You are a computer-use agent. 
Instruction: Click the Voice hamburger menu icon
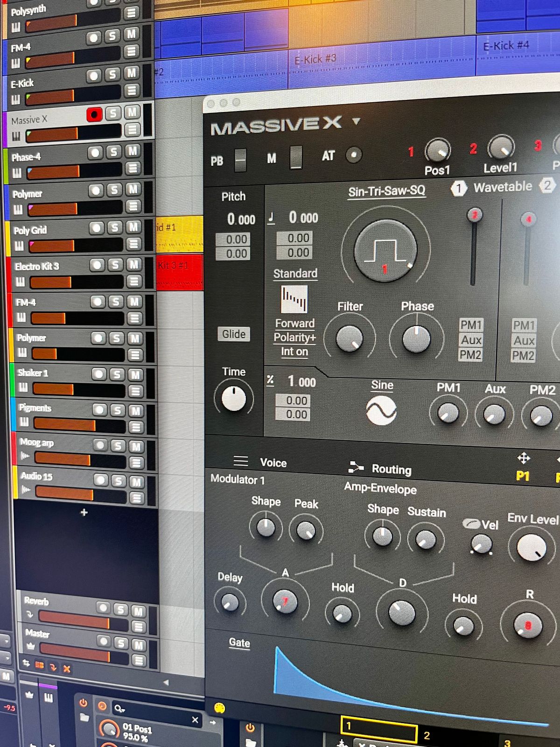(241, 461)
